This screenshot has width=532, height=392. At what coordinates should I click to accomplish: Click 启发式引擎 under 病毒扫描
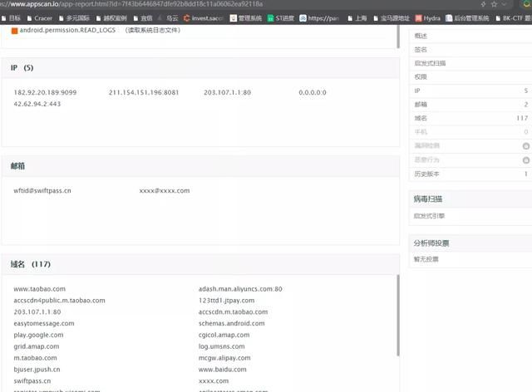429,216
